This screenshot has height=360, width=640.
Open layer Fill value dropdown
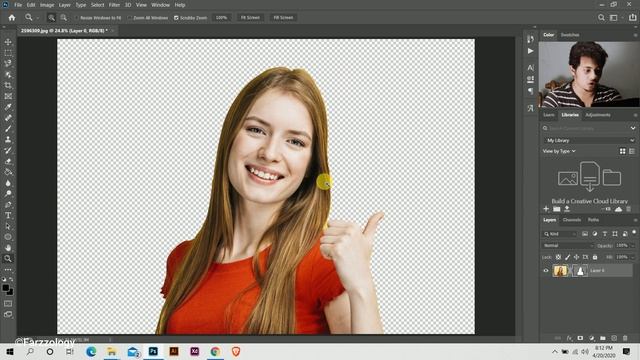[633, 257]
